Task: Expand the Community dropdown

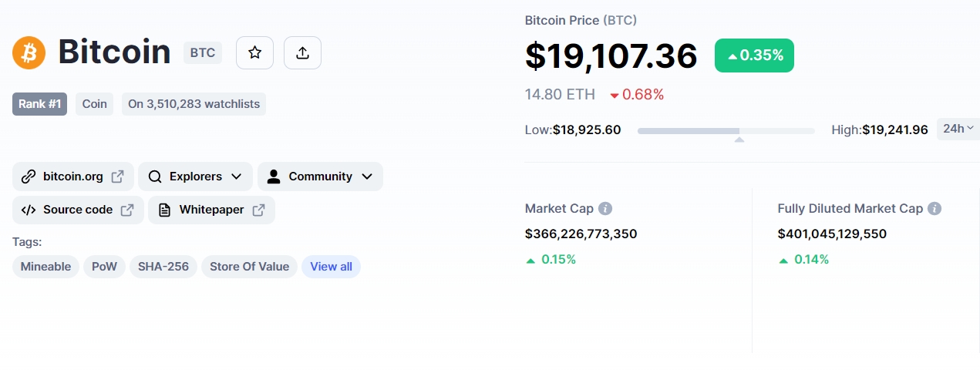Action: 320,177
